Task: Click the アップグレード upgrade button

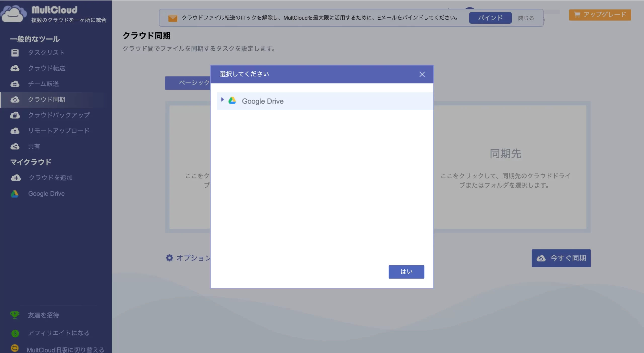Action: point(600,15)
